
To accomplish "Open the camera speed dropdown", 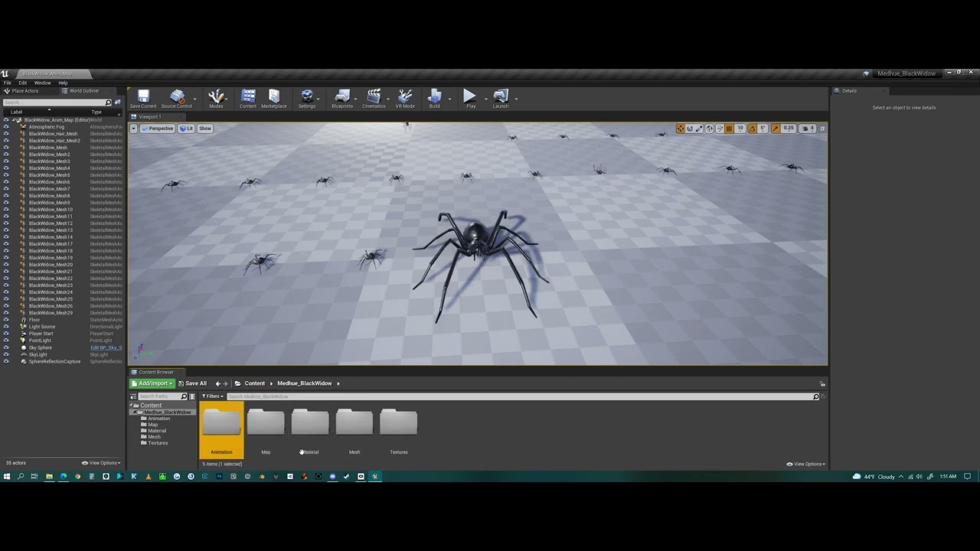I will tap(808, 129).
